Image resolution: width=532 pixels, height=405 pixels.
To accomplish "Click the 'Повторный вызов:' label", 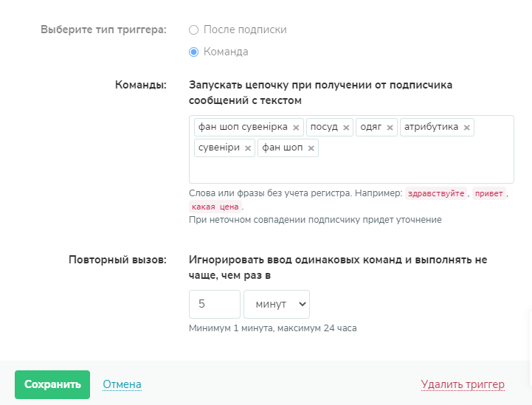I will point(117,260).
